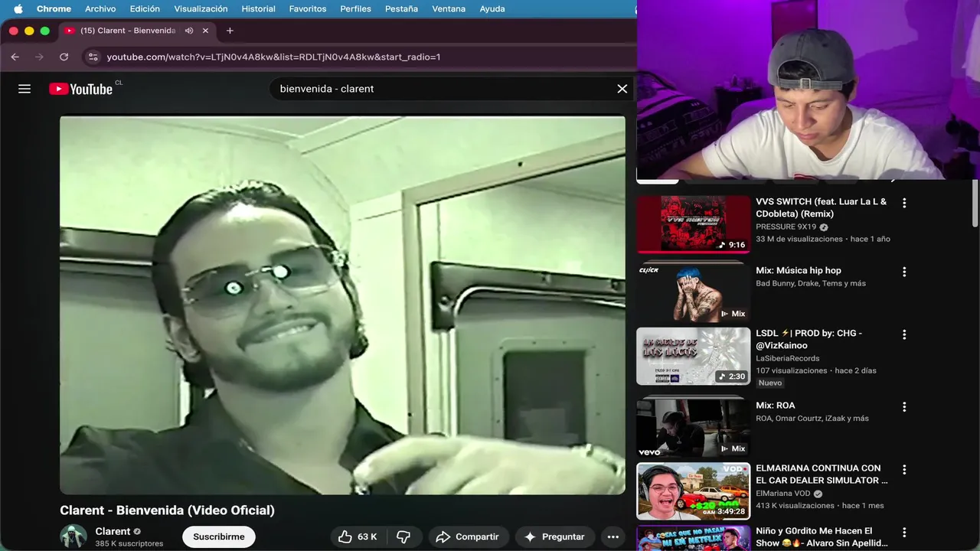Viewport: 980px width, 551px height.
Task: Open options menu for VVS SWITCH video
Action: pyautogui.click(x=904, y=203)
